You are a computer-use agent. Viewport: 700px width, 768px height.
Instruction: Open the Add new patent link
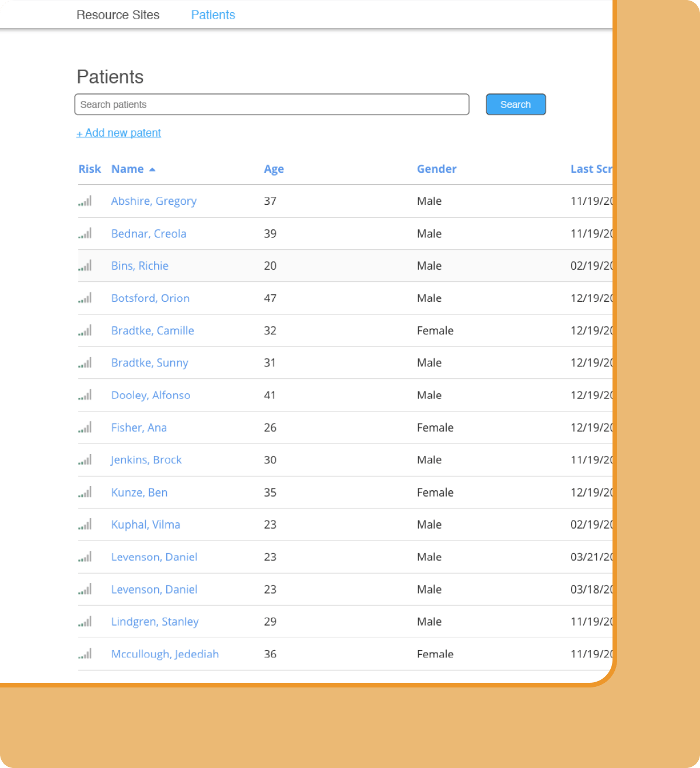(118, 132)
